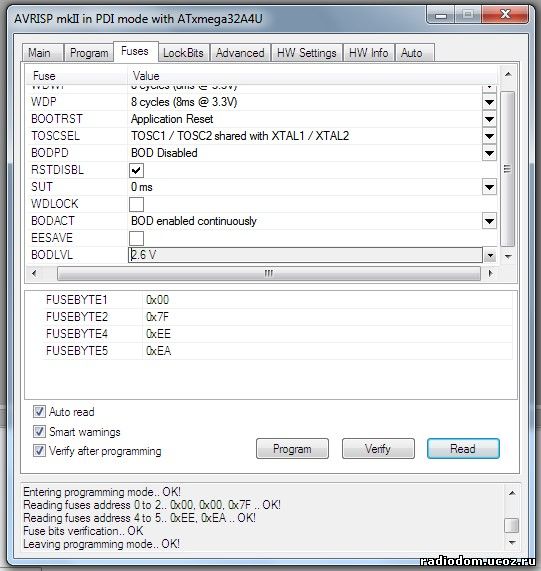Viewport: 541px width, 571px height.
Task: Click the fuse list horizontal scrollbar thumb
Action: (x=269, y=273)
